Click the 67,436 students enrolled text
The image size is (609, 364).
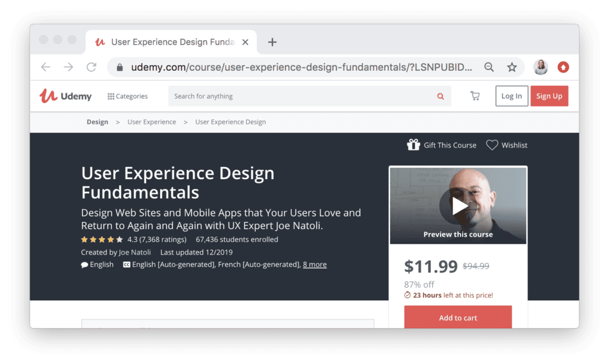coord(237,240)
